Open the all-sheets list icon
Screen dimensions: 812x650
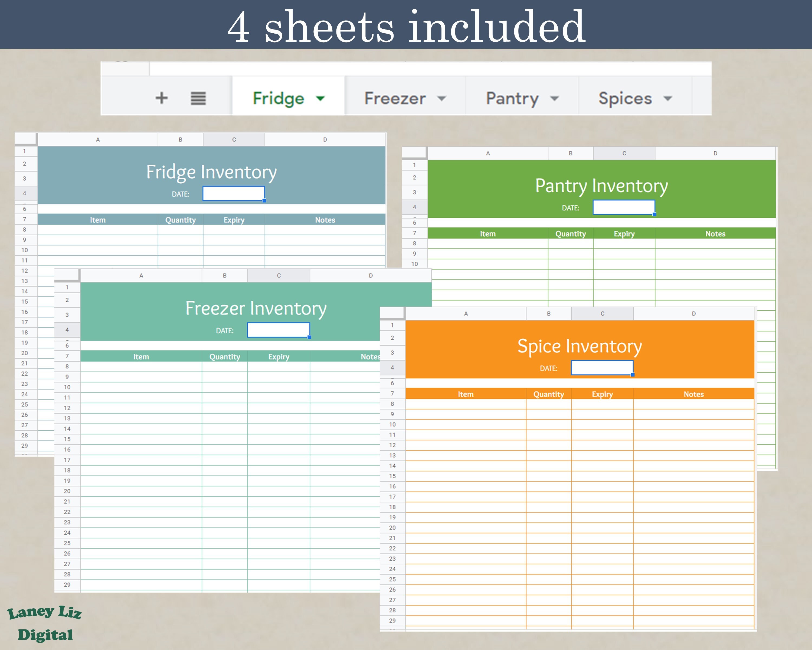point(198,97)
